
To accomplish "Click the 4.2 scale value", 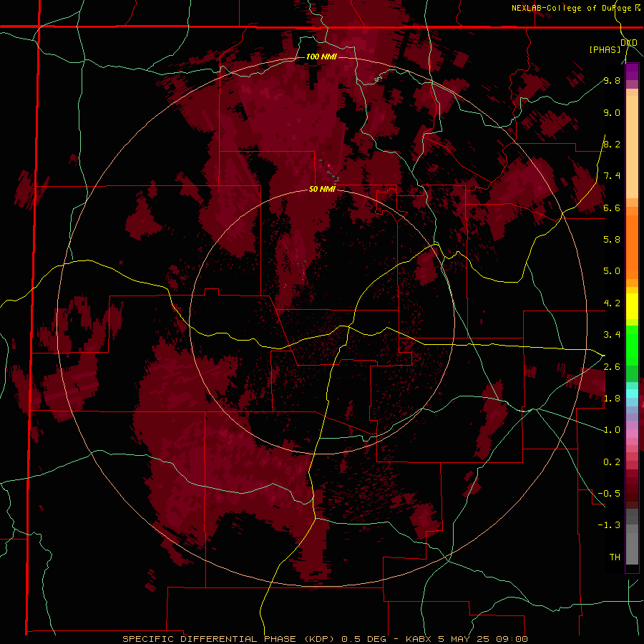I will (x=612, y=303).
